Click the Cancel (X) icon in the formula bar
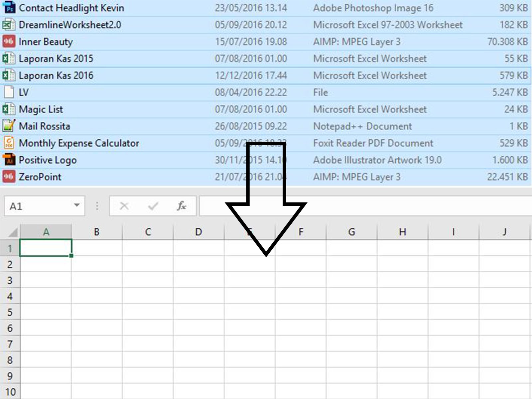 point(124,206)
